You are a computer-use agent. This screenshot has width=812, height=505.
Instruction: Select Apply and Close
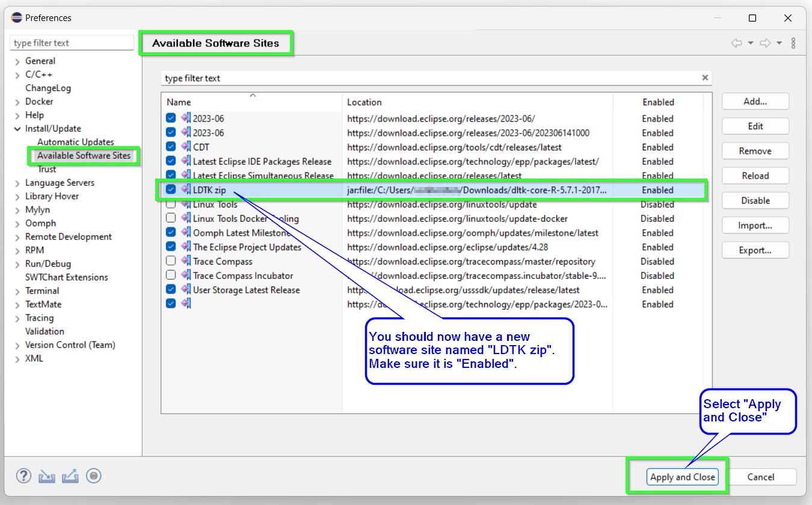point(682,477)
